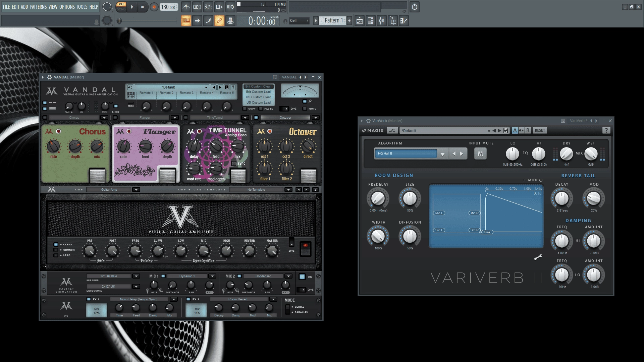
Task: Open the Flanger stompbox slot dropdown
Action: click(x=174, y=118)
